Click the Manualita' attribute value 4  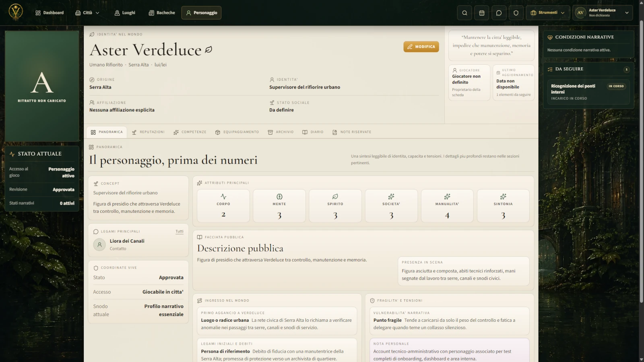447,215
